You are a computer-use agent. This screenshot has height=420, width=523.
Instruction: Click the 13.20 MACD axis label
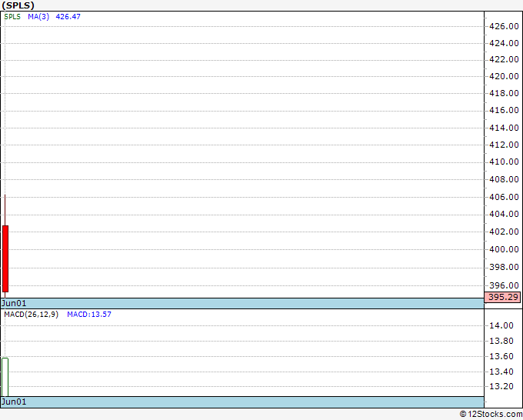point(501,386)
